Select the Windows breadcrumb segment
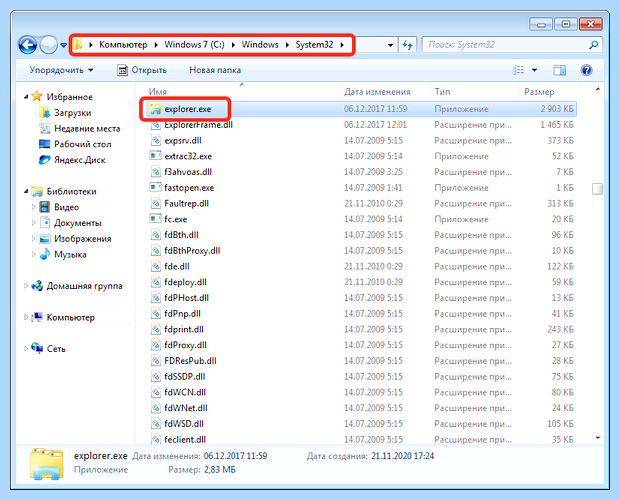The image size is (620, 500). pos(260,45)
